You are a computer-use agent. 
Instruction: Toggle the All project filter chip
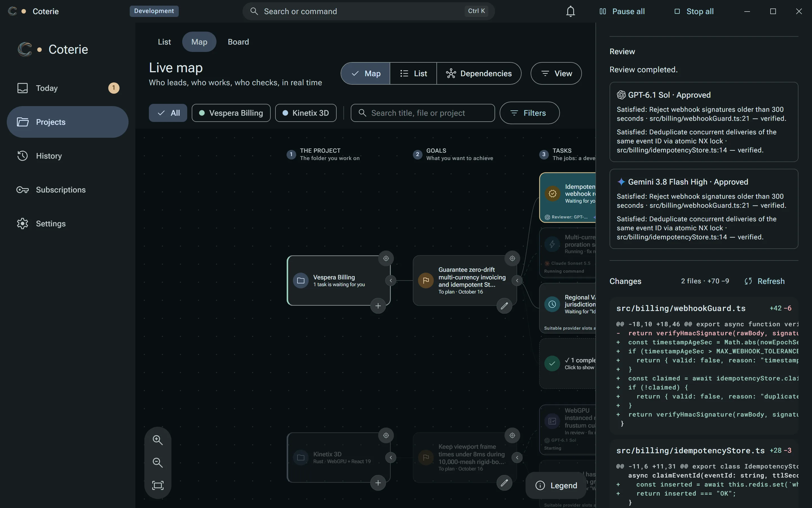coord(168,113)
